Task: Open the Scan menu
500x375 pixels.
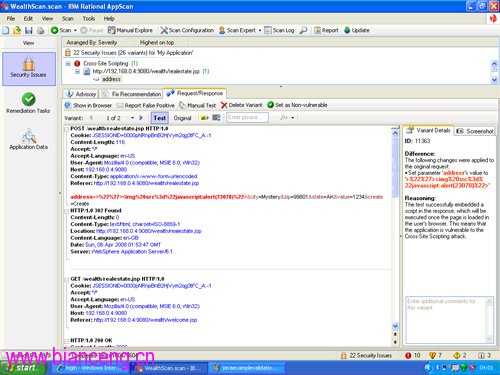Action: [68, 19]
